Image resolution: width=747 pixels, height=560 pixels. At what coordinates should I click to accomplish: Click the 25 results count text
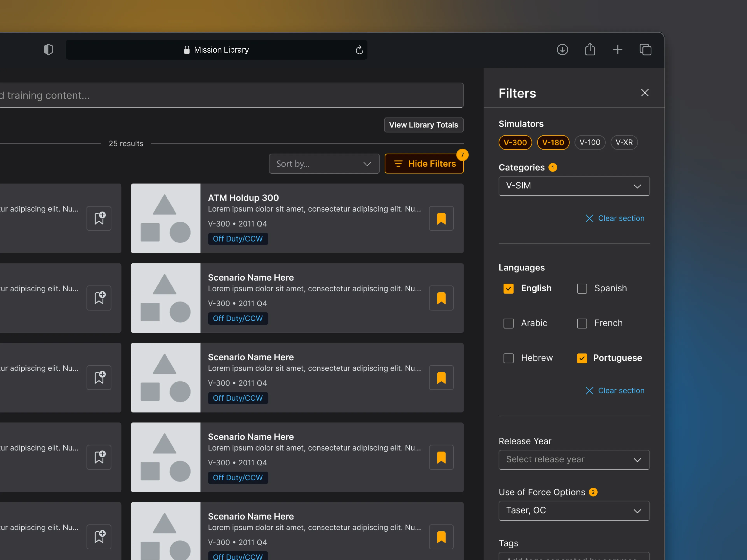[126, 143]
